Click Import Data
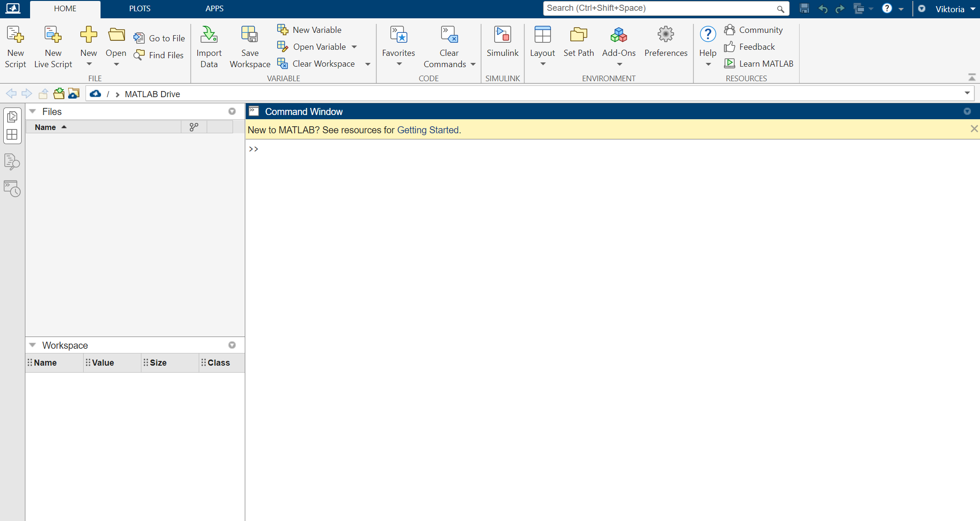Viewport: 980px width, 521px height. pos(209,47)
